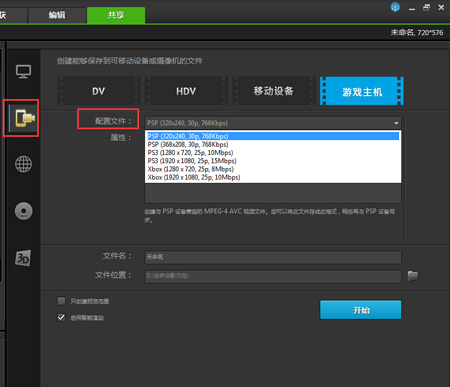Minimize the application window
The image size is (450, 387).
tap(412, 8)
